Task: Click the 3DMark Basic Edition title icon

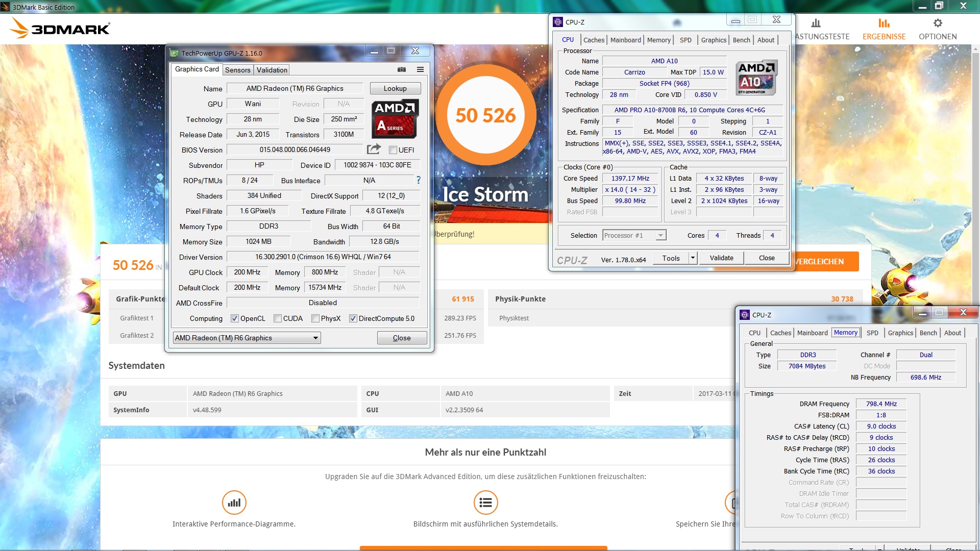Action: (5, 7)
